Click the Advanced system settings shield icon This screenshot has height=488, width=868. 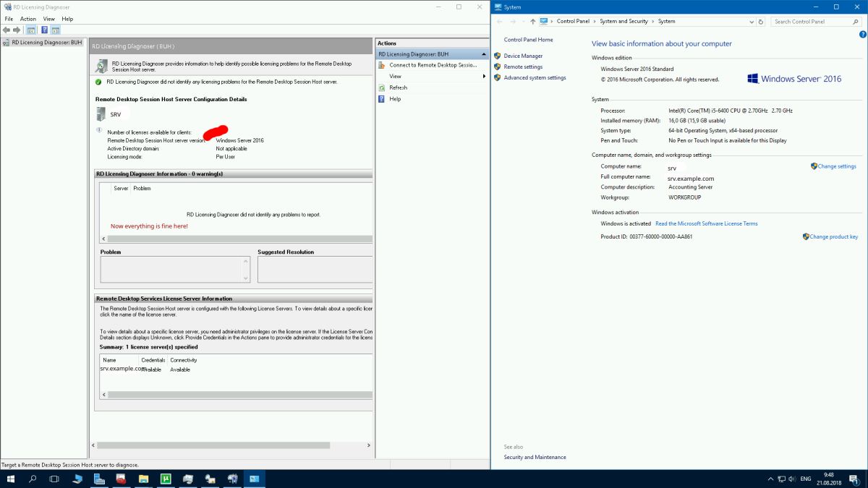[498, 77]
